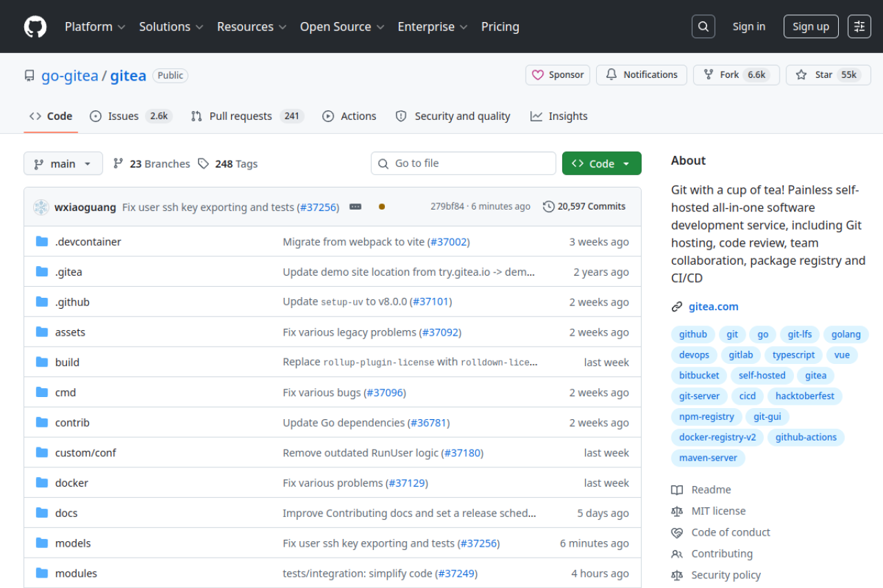This screenshot has height=588, width=883.
Task: Open the main branch selector dropdown
Action: point(63,163)
